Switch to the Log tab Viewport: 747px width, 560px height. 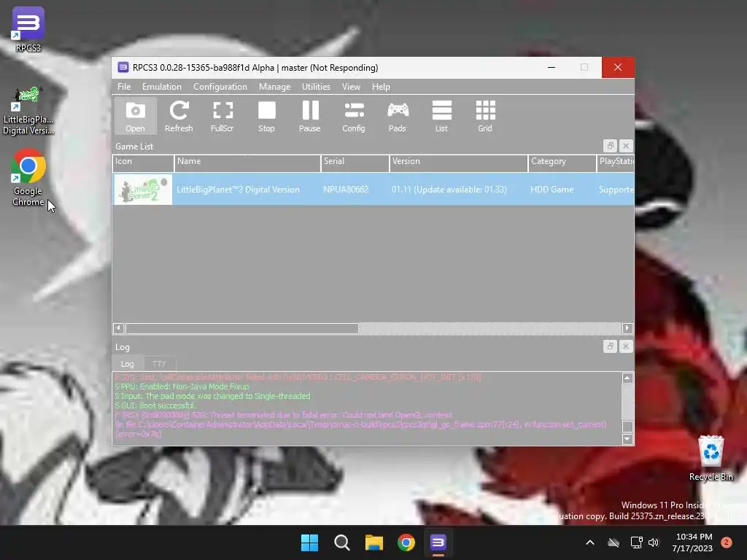click(x=127, y=365)
